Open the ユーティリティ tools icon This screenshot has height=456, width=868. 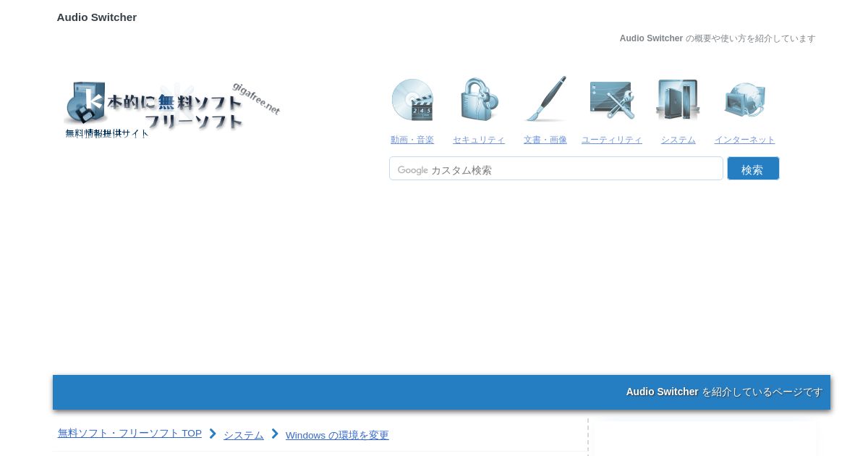[612, 99]
